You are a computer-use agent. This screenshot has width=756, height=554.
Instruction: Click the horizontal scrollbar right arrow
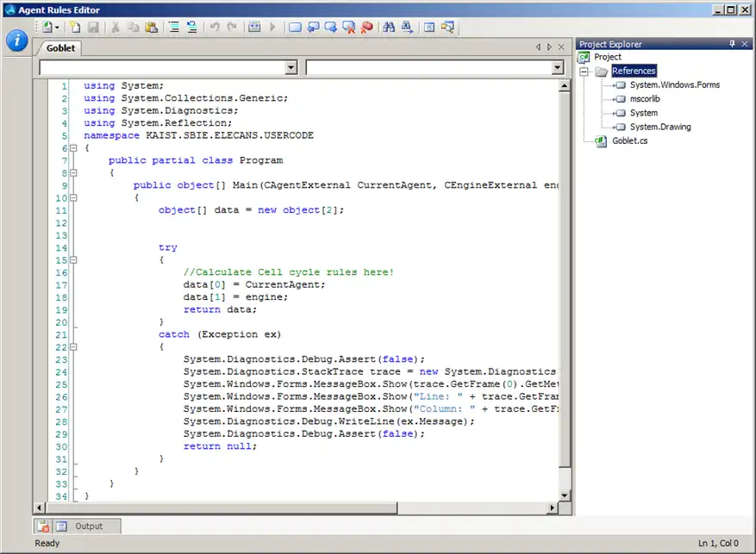553,507
